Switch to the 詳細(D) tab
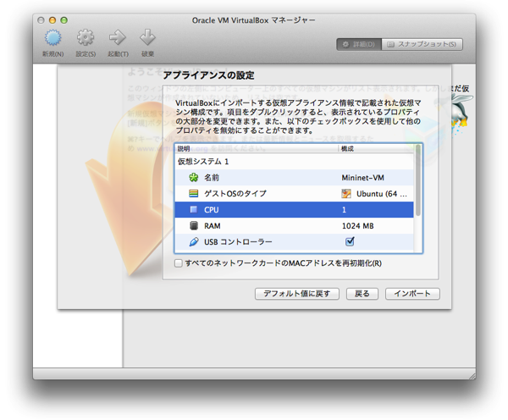This screenshot has height=420, width=508. (358, 44)
